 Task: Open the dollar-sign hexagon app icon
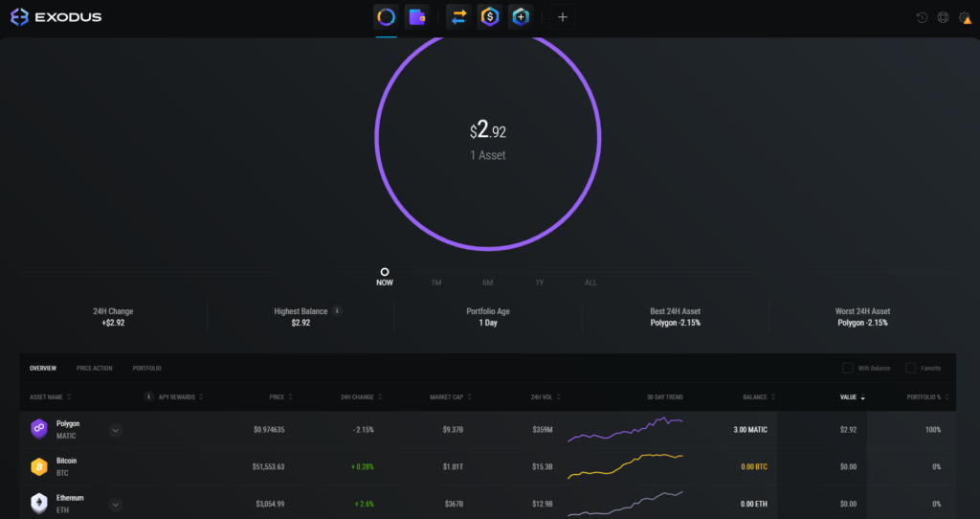point(490,17)
